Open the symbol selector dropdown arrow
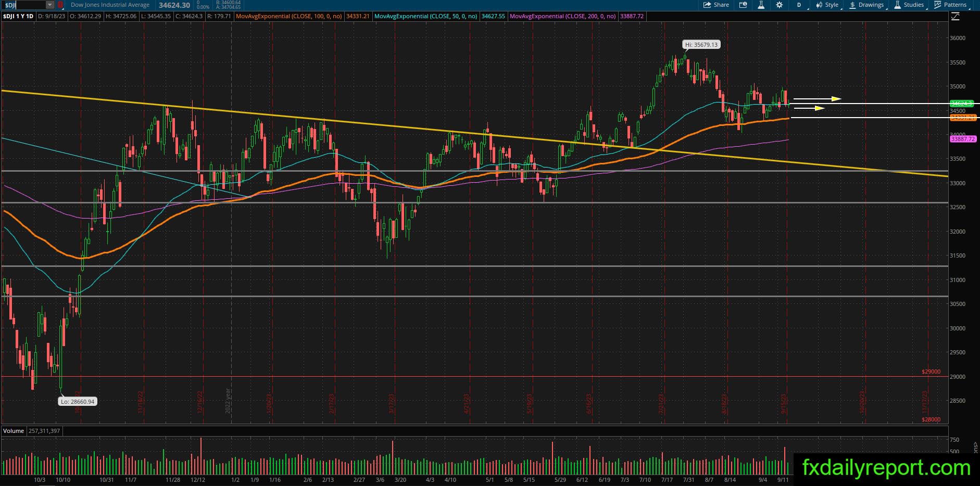The width and height of the screenshot is (980, 486). [50, 5]
